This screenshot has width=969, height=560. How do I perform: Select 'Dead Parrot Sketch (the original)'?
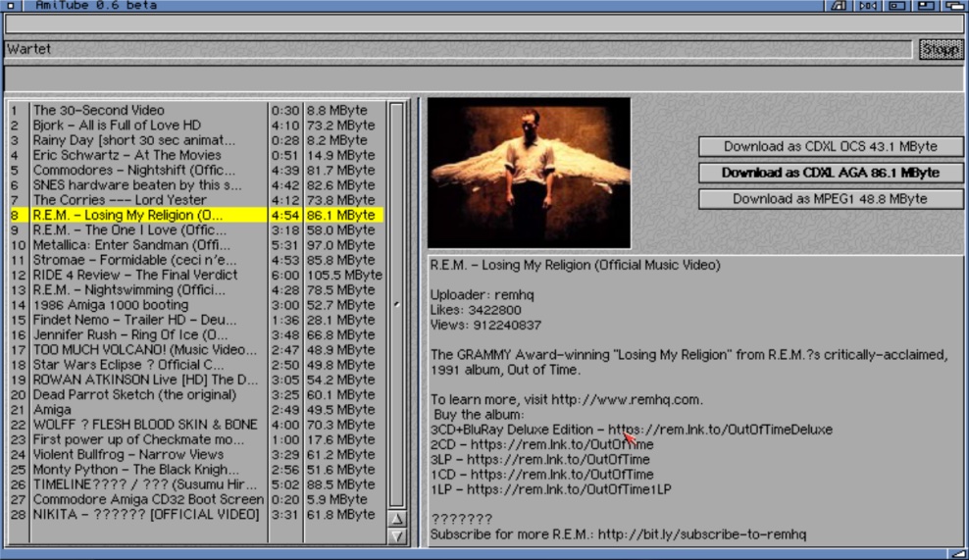coord(196,394)
